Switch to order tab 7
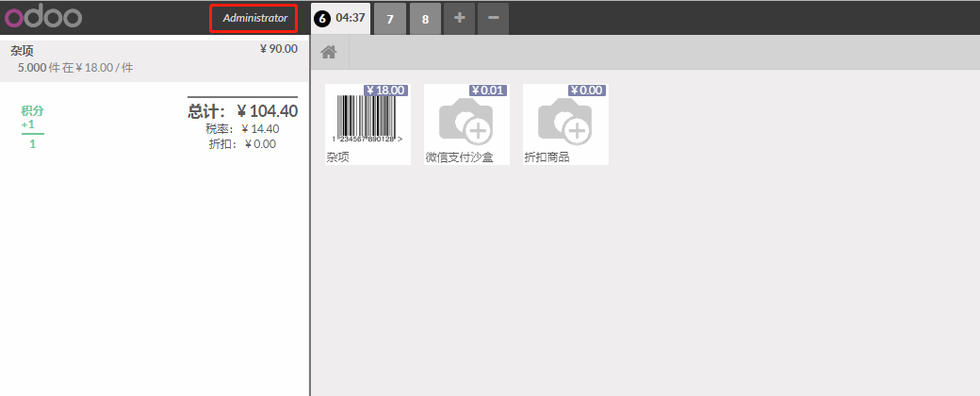Image resolution: width=980 pixels, height=396 pixels. click(x=390, y=19)
